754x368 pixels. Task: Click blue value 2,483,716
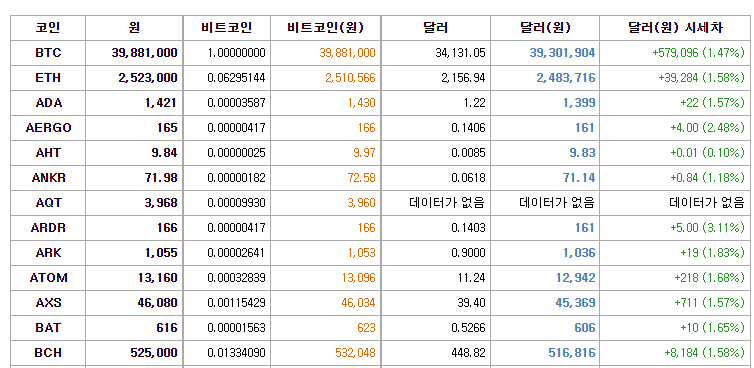[x=566, y=78]
